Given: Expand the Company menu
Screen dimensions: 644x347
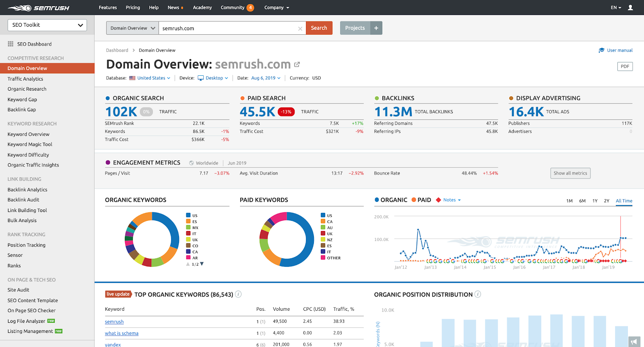Looking at the screenshot, I should pos(277,8).
